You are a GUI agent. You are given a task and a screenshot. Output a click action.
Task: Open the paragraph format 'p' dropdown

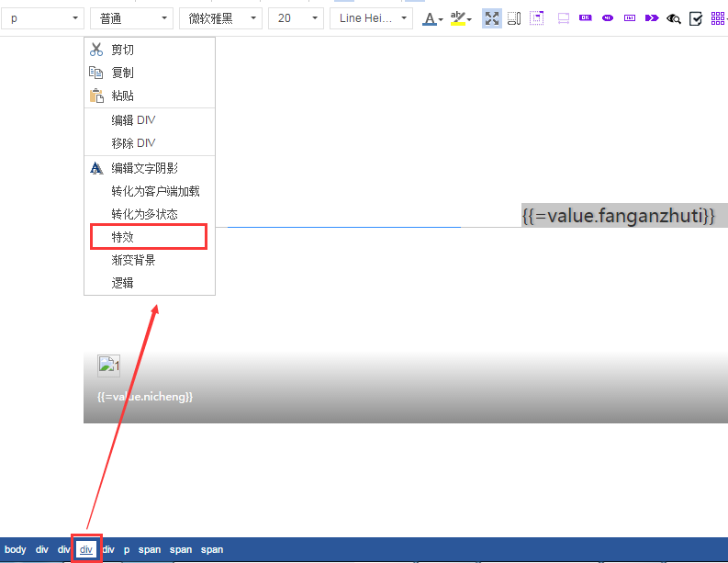coord(43,18)
